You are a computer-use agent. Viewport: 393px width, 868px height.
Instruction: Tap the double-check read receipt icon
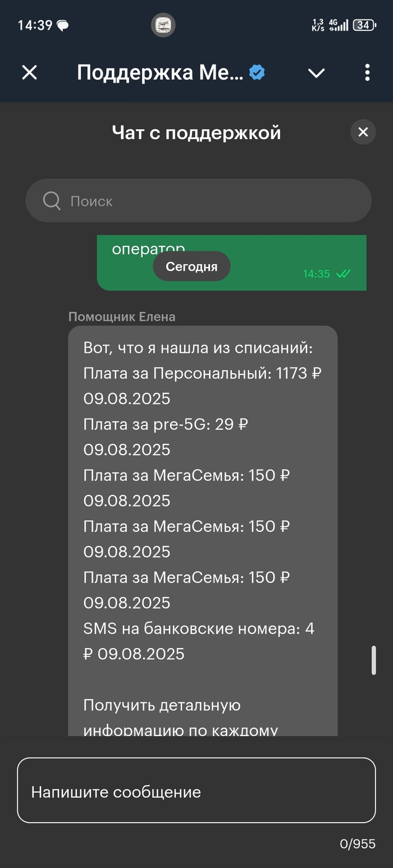point(342,274)
